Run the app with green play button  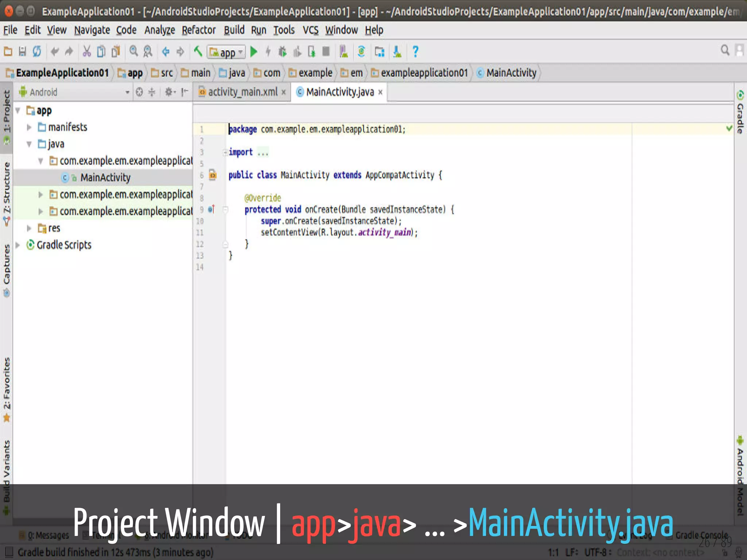tap(254, 52)
